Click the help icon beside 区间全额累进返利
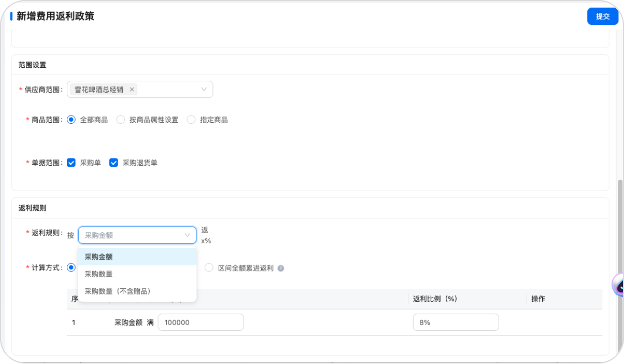 pos(281,268)
